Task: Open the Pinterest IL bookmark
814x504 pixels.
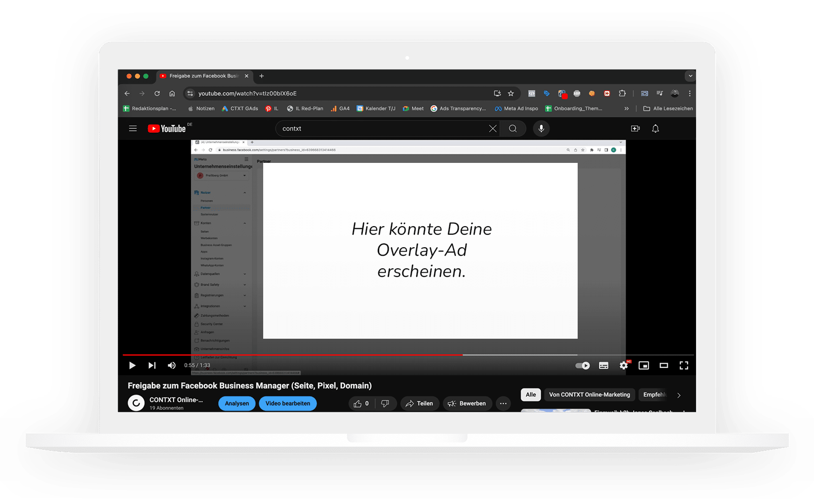Action: pos(272,108)
